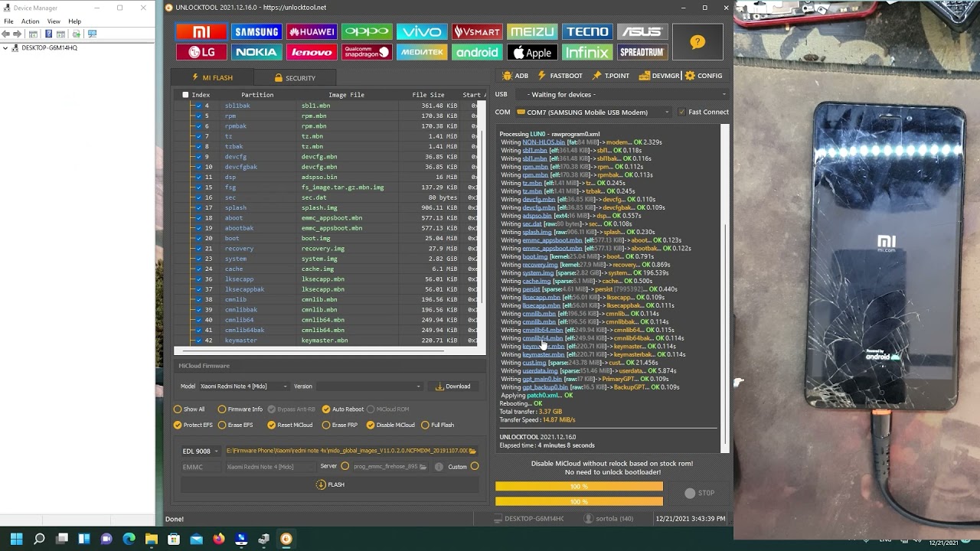980x551 pixels.
Task: Open File Explorer from the taskbar
Action: (152, 539)
